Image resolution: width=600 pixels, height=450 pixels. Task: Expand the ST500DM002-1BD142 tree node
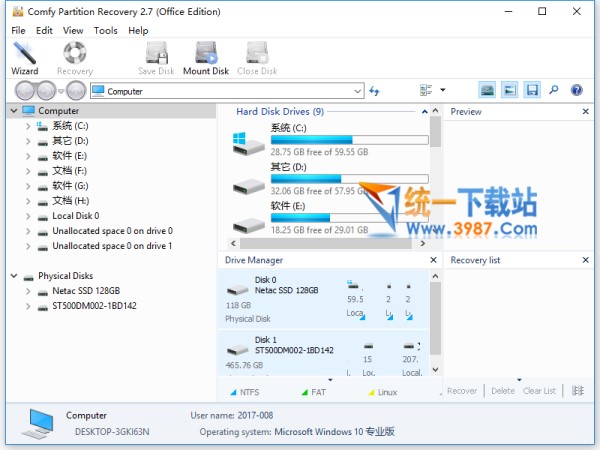point(28,306)
